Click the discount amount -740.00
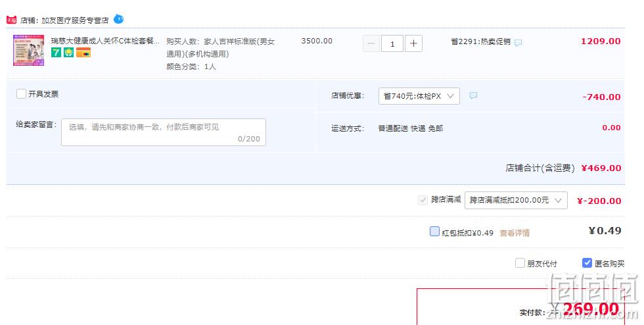 click(601, 97)
